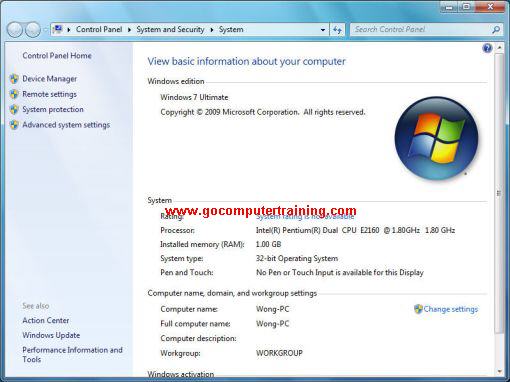Close the System window

pos(490,7)
